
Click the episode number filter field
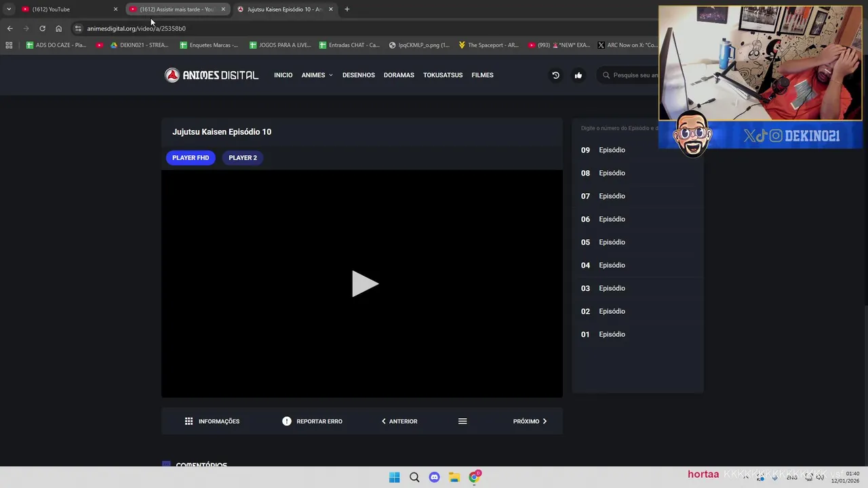tap(619, 128)
